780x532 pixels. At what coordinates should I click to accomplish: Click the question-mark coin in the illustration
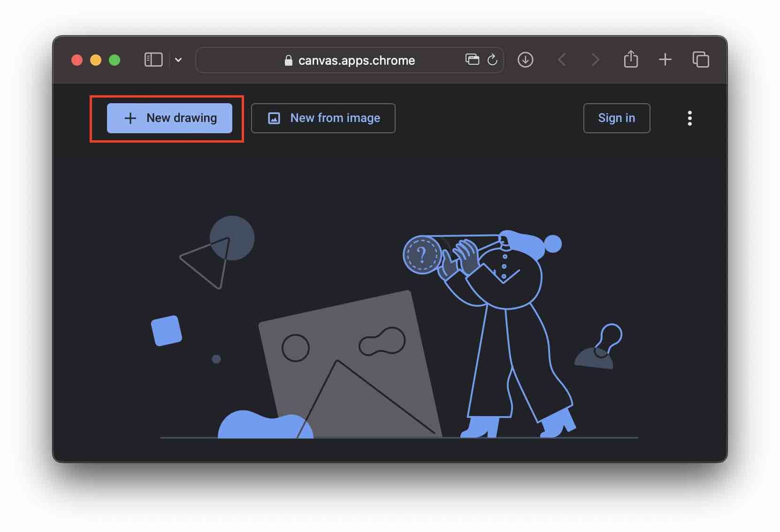[x=423, y=254]
